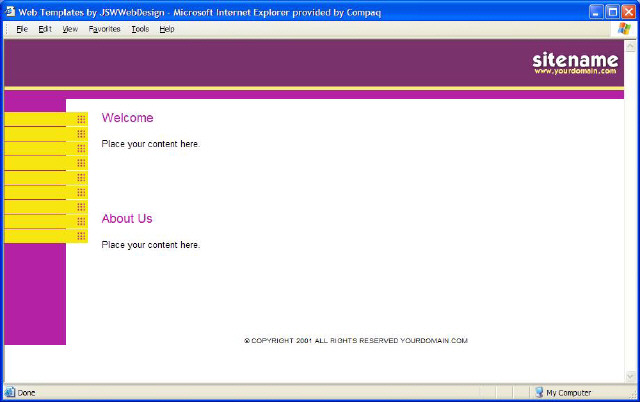Select the third yellow navigation button
The image size is (640, 402).
pos(40,148)
